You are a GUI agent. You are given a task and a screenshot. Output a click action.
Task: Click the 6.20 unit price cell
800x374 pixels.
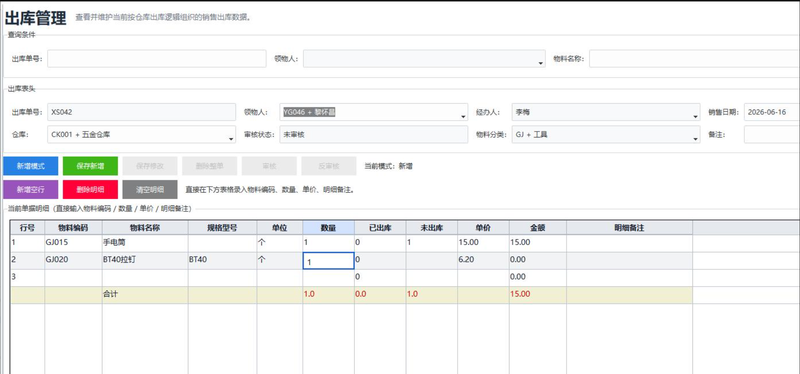[x=483, y=260]
